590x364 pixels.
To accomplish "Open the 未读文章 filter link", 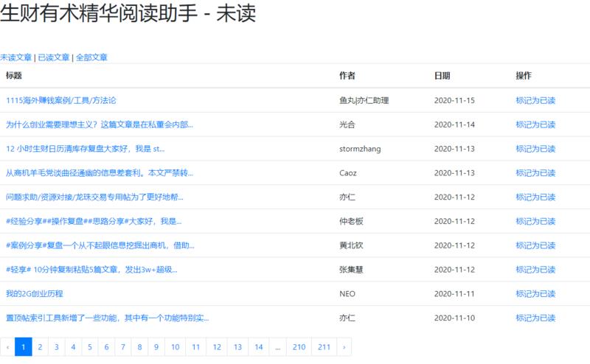I will point(15,57).
